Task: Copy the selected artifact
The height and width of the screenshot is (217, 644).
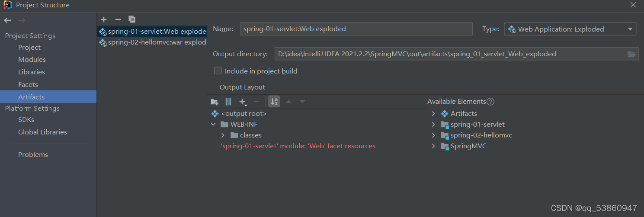Action: pyautogui.click(x=132, y=19)
